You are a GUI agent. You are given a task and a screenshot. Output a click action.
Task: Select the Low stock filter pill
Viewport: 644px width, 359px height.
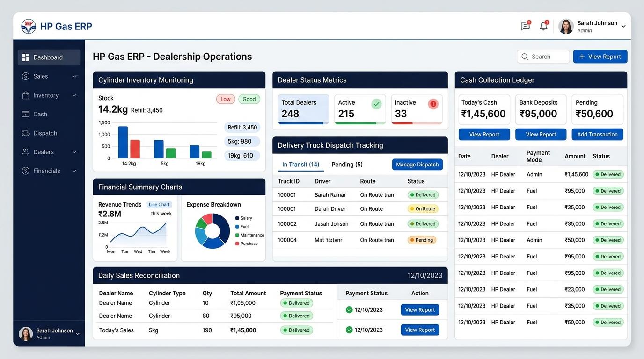[226, 99]
